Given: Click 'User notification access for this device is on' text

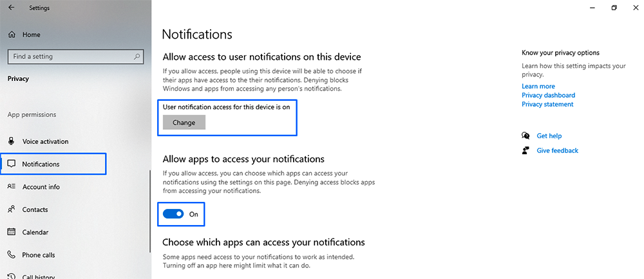Looking at the screenshot, I should coord(226,107).
